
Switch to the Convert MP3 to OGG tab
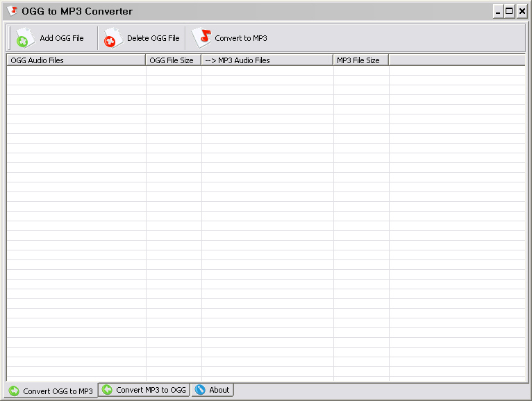tap(151, 390)
